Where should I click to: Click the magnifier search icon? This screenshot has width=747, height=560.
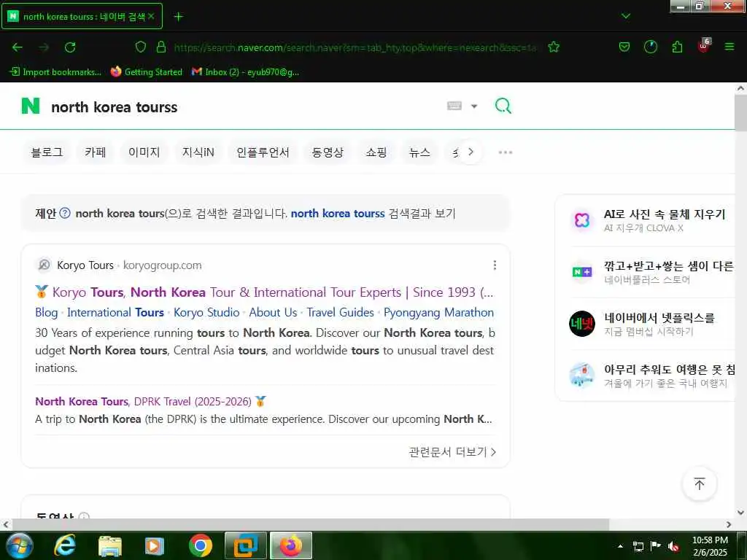point(503,106)
